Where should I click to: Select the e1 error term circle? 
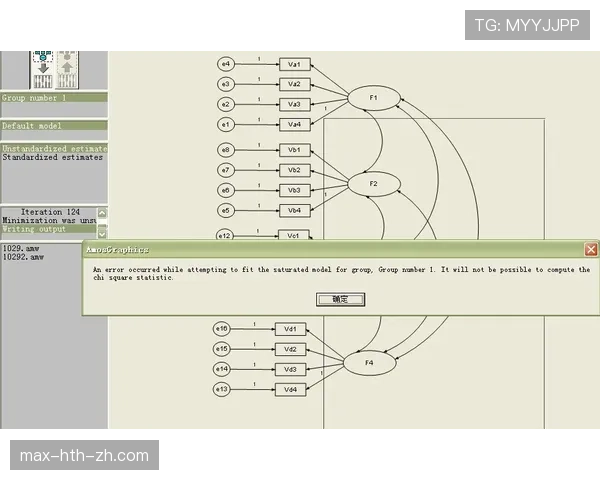pos(226,125)
